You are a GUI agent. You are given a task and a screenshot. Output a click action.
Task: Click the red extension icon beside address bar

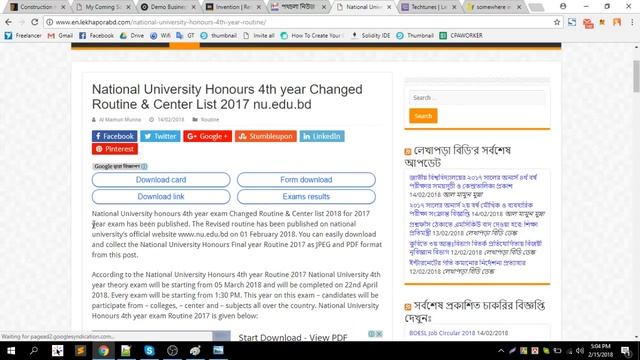pyautogui.click(x=588, y=23)
